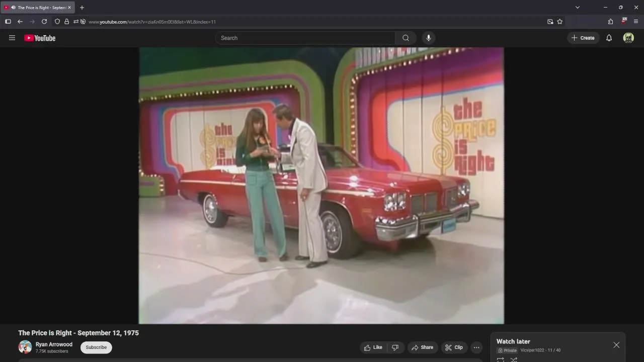Screen dimensions: 644x362
Task: Click Ryan Arrowood channel avatar
Action: [25, 347]
